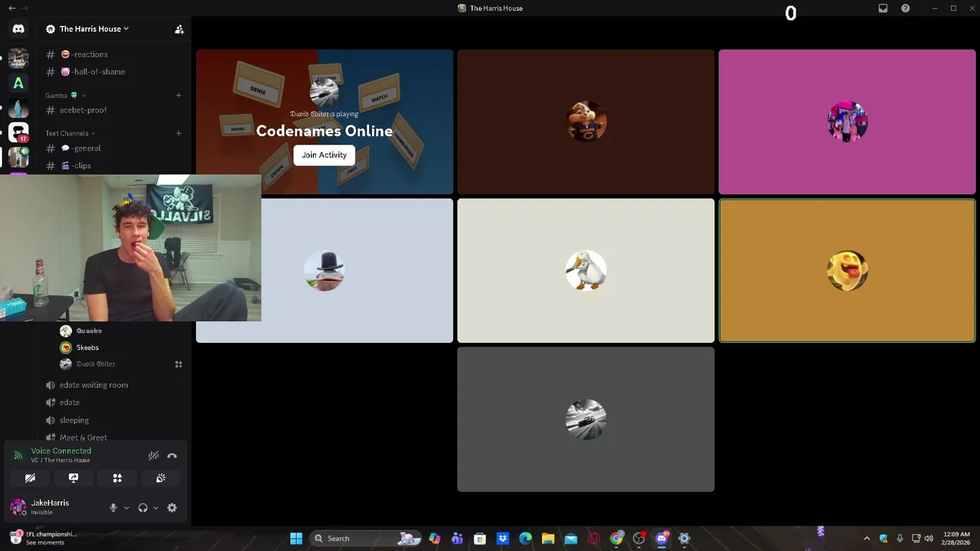Click Join Activity for Codenames Online

324,155
